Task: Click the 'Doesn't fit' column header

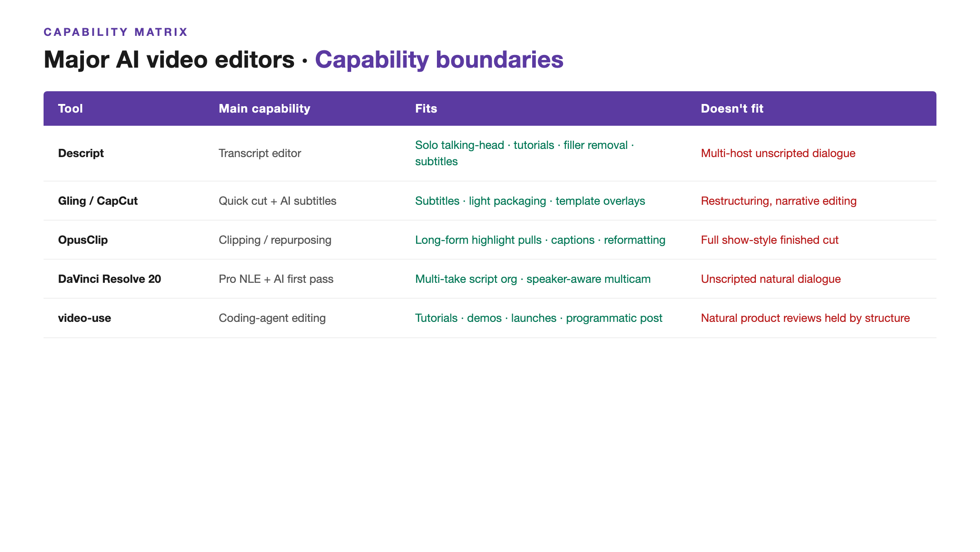Action: pyautogui.click(x=732, y=108)
